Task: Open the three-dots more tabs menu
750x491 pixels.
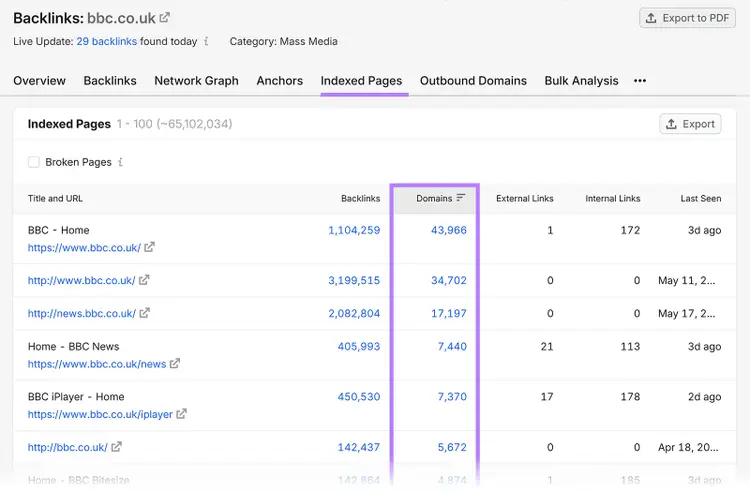Action: click(640, 81)
